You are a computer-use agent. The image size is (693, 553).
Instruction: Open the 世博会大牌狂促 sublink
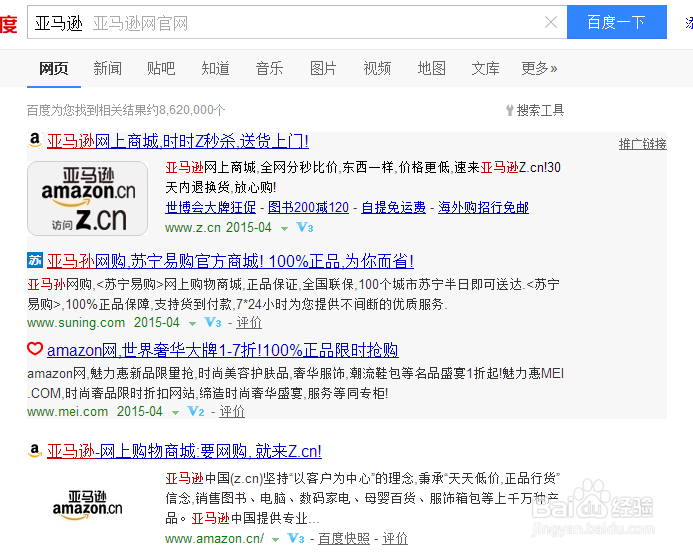pos(210,207)
